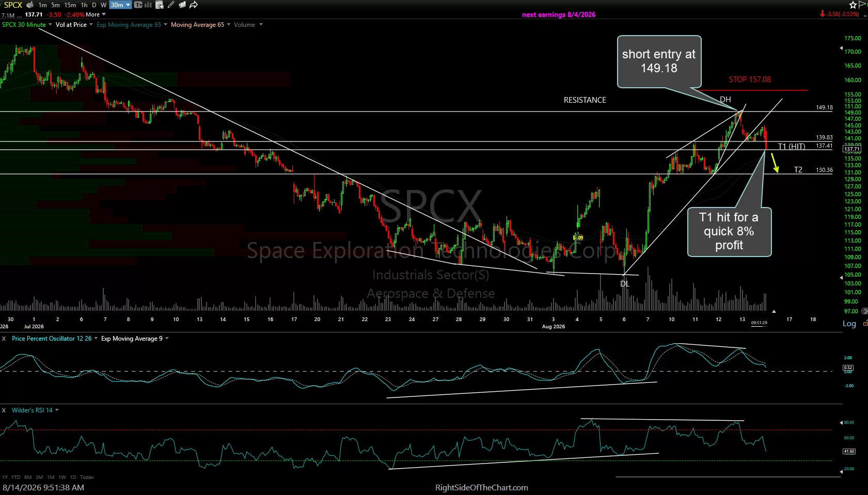Viewport: 868px width, 495px height.
Task: Switch to the Daily (D) timeframe
Action: pyautogui.click(x=94, y=5)
